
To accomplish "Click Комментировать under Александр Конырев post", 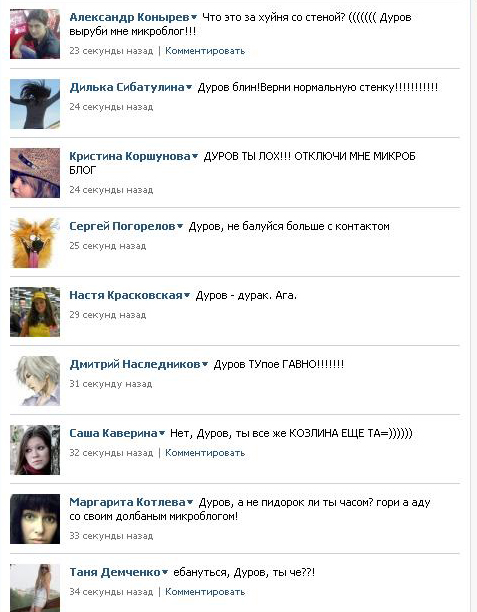I will tap(205, 51).
